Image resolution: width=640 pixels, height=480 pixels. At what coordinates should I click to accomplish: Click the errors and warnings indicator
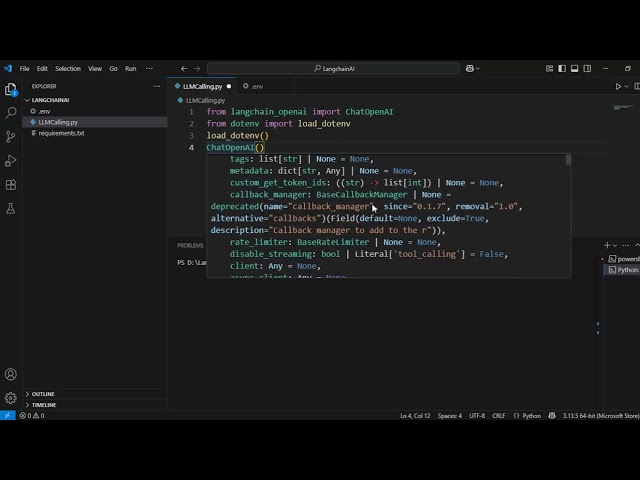click(x=32, y=416)
